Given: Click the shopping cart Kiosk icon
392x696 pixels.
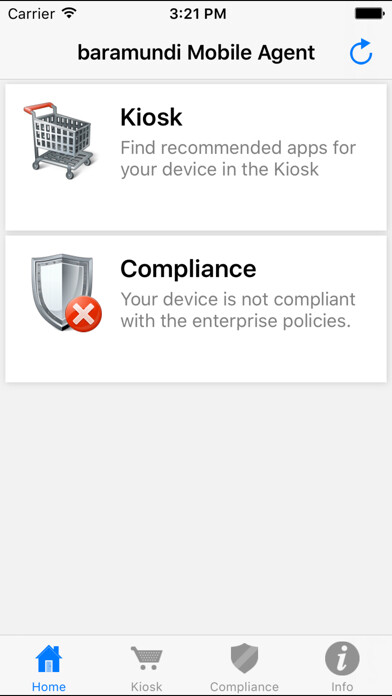Looking at the screenshot, I should pos(59,141).
